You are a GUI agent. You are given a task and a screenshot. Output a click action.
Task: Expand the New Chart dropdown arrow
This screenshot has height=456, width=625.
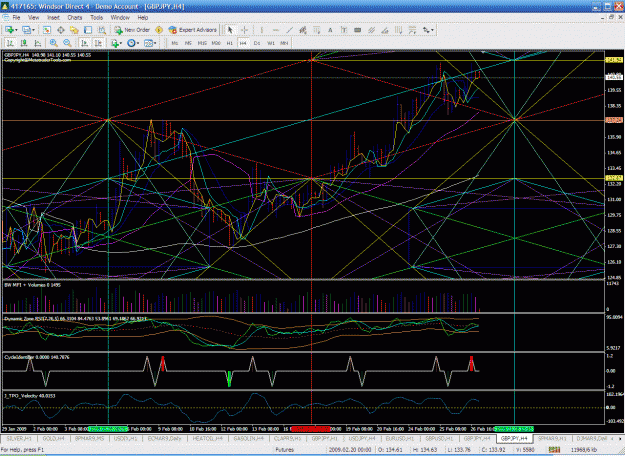pyautogui.click(x=16, y=30)
